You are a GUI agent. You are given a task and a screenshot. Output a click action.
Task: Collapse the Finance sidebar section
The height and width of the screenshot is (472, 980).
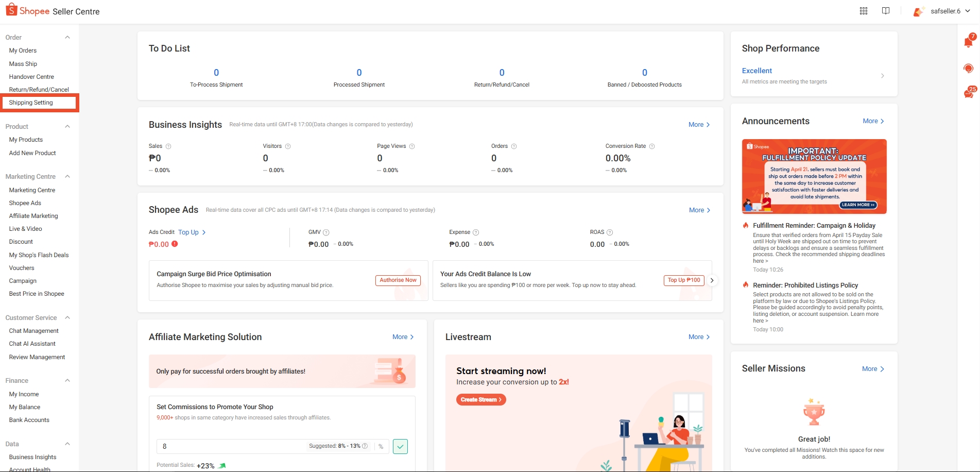click(x=67, y=380)
